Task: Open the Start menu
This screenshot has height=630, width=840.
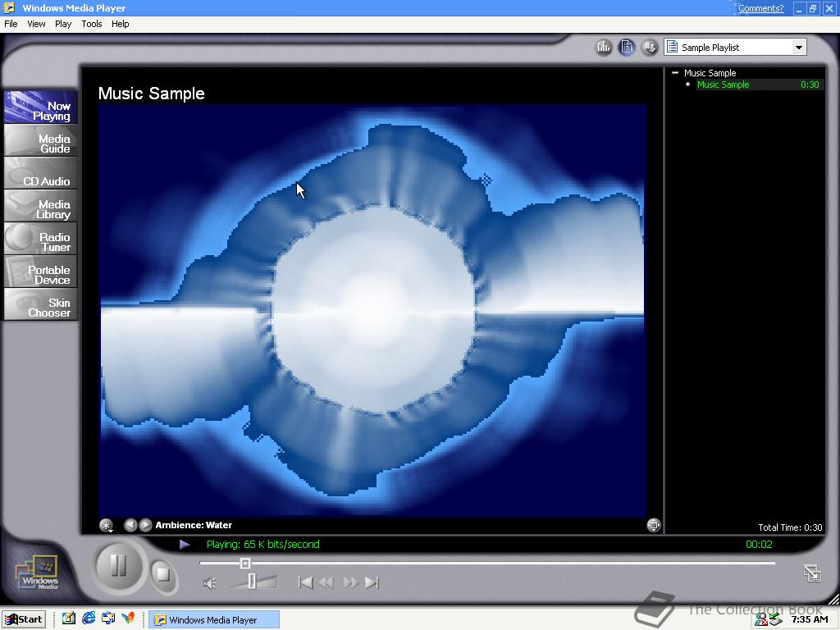Action: 24,620
